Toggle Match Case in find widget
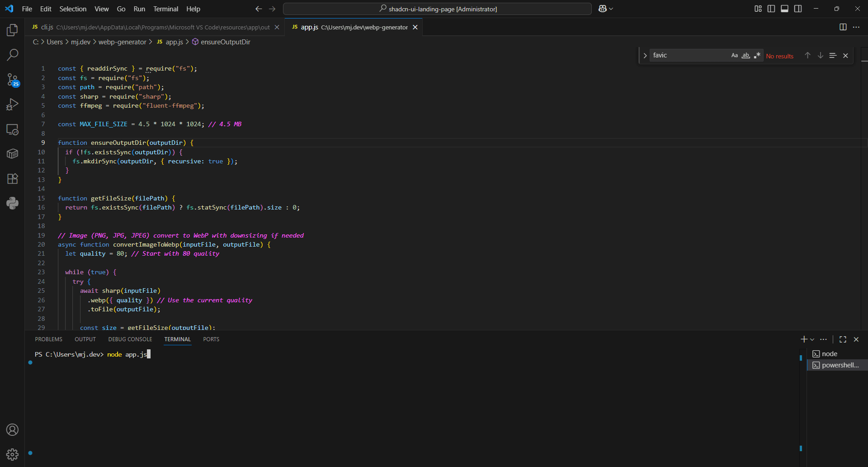Screen dimensions: 868x467 [734, 56]
